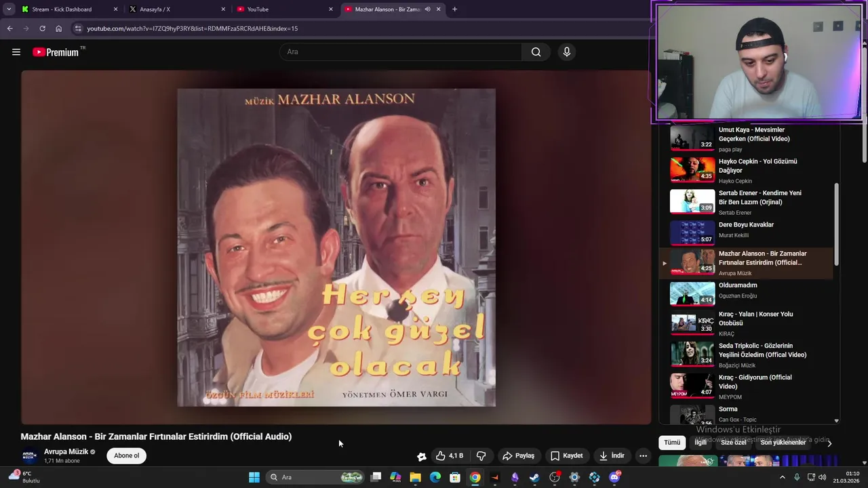Open the Avrupa Müzik channel link
Image resolution: width=868 pixels, height=488 pixels.
coord(66,451)
